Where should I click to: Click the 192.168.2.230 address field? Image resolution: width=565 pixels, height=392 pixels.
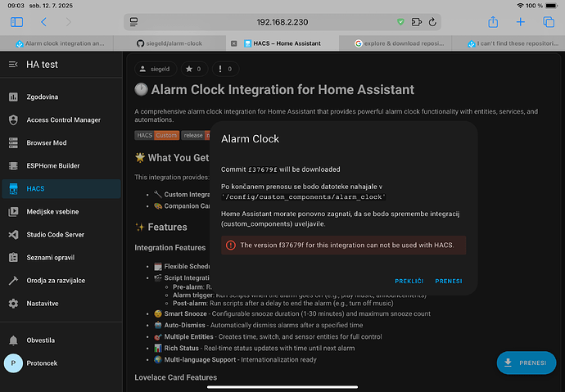click(282, 22)
